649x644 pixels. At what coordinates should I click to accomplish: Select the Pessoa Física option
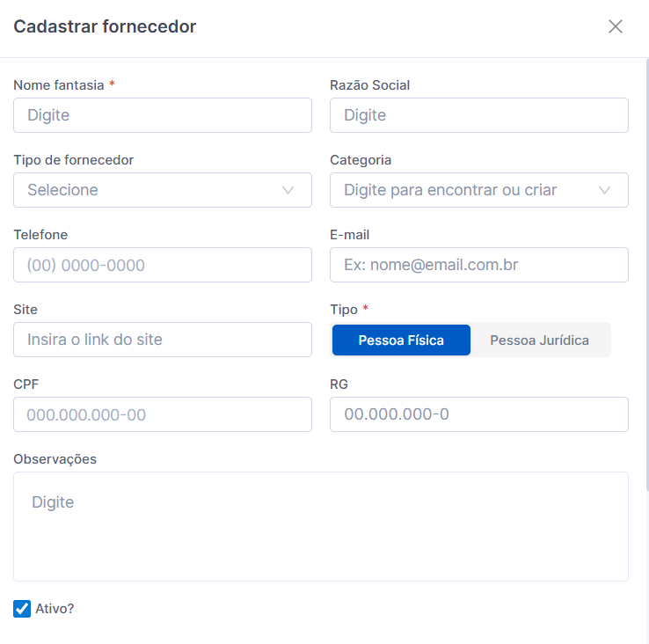pos(401,340)
